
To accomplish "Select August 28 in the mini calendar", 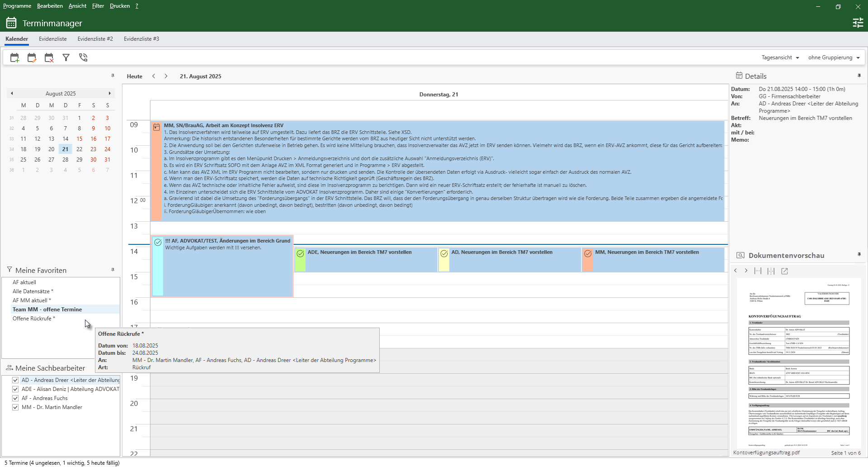I will tap(66, 159).
